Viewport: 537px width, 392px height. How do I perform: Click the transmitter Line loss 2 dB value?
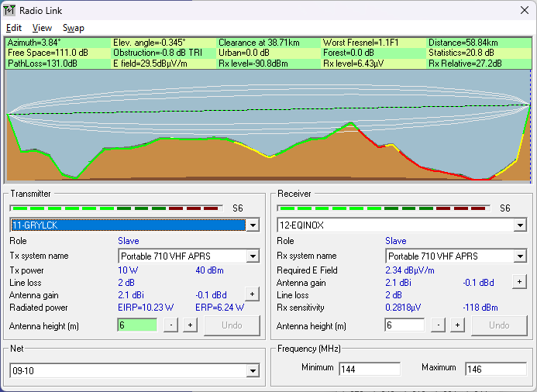[126, 283]
